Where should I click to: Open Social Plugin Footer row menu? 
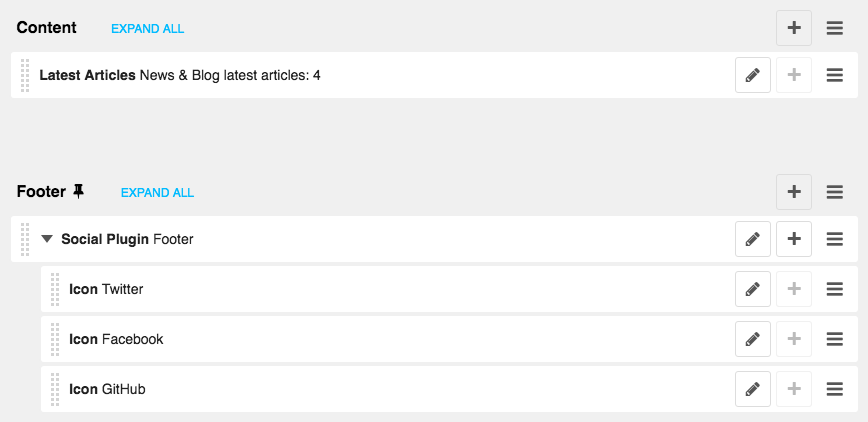(835, 239)
